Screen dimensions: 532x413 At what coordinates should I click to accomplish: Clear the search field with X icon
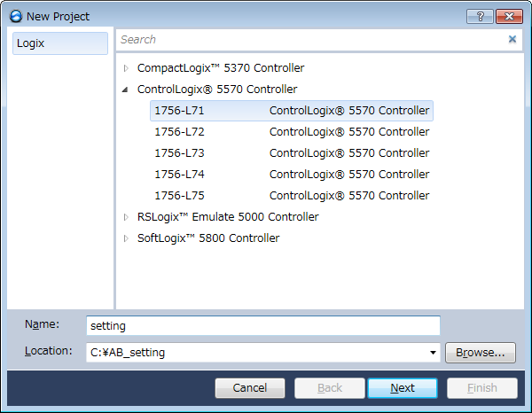[512, 39]
